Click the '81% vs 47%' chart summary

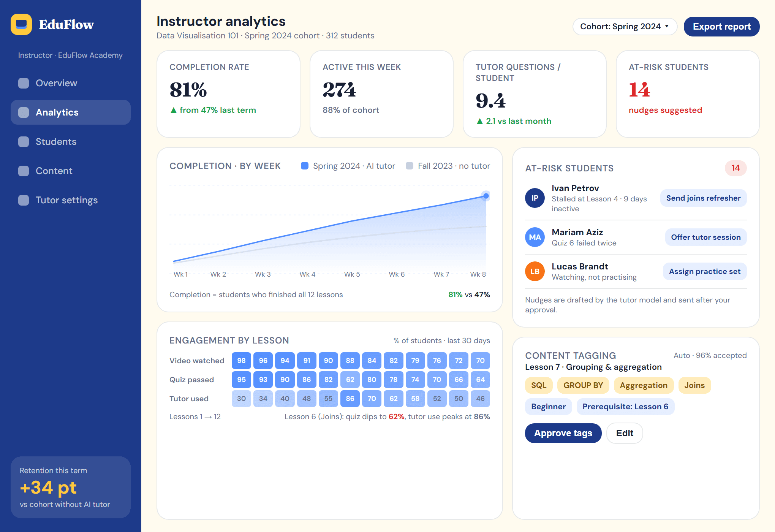coord(469,295)
